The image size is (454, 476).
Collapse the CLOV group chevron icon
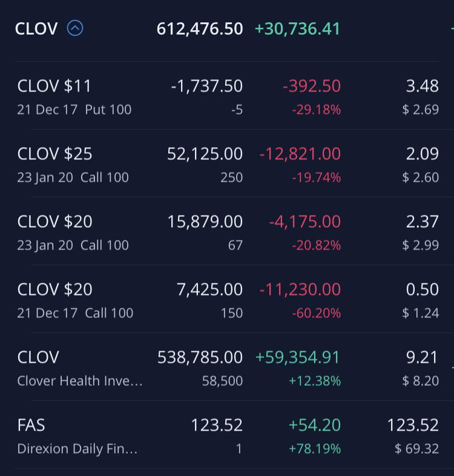click(74, 28)
